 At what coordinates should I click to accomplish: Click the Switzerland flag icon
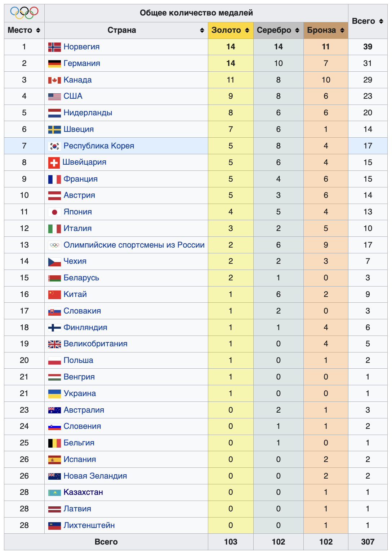pyautogui.click(x=54, y=163)
